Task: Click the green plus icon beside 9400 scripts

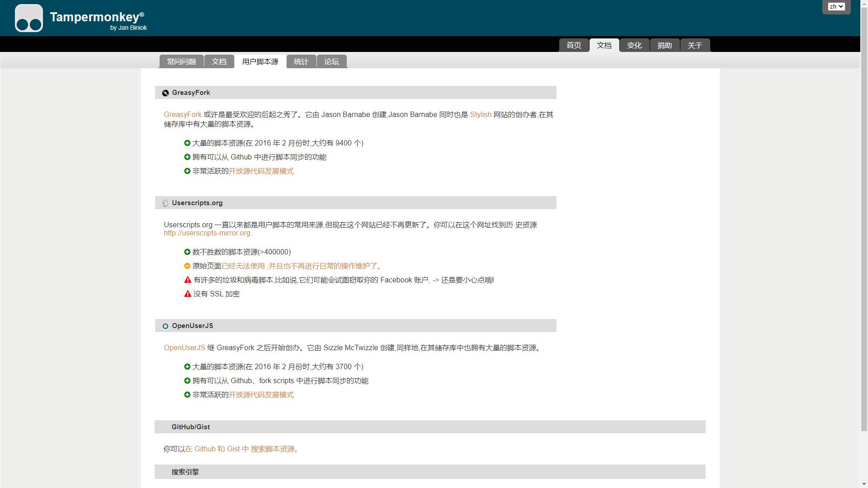Action: [x=187, y=143]
